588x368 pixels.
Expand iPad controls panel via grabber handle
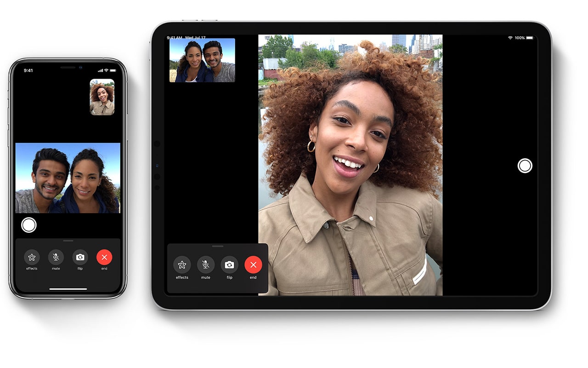click(x=218, y=246)
